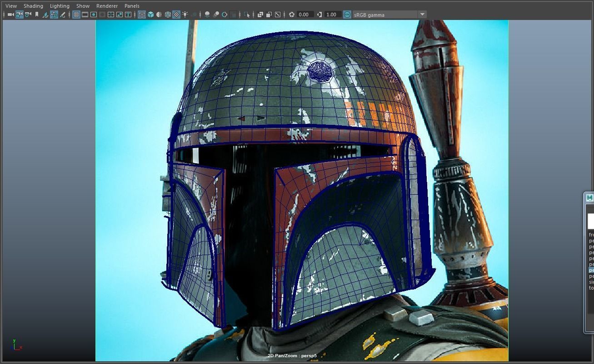Open the Show menu
Viewport: 594px width, 364px height.
point(83,6)
